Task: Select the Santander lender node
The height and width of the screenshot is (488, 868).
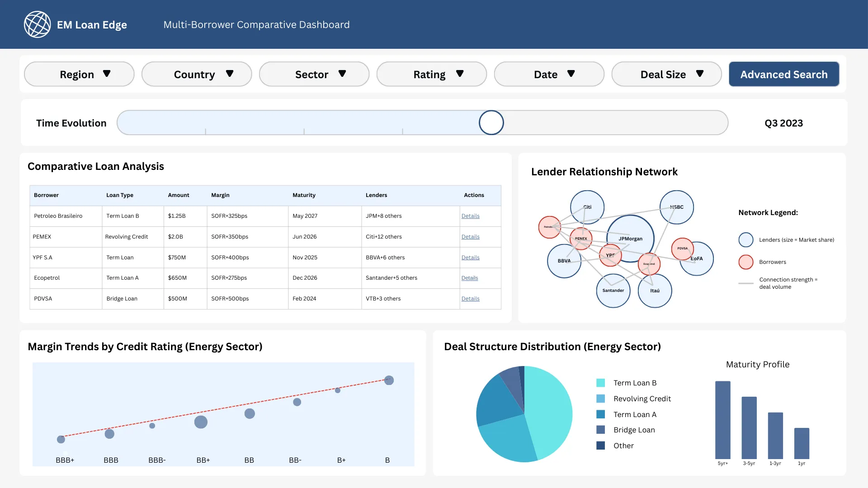Action: pyautogui.click(x=613, y=291)
